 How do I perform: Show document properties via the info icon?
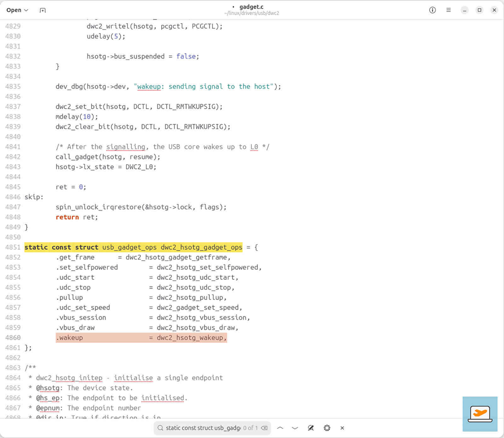coord(432,10)
